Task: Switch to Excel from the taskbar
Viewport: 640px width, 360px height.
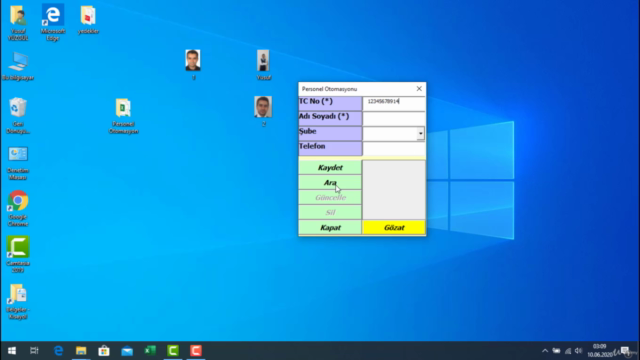Action: point(150,351)
